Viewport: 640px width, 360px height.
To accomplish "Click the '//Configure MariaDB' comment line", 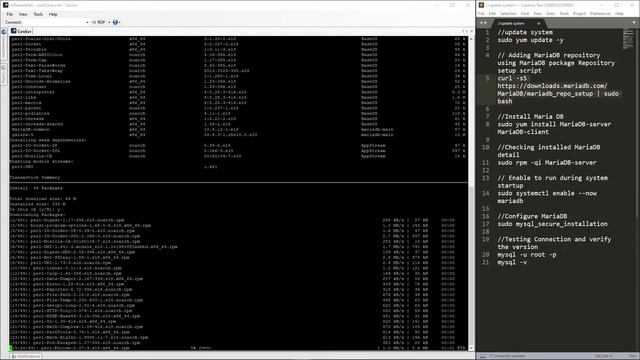I will tap(532, 216).
